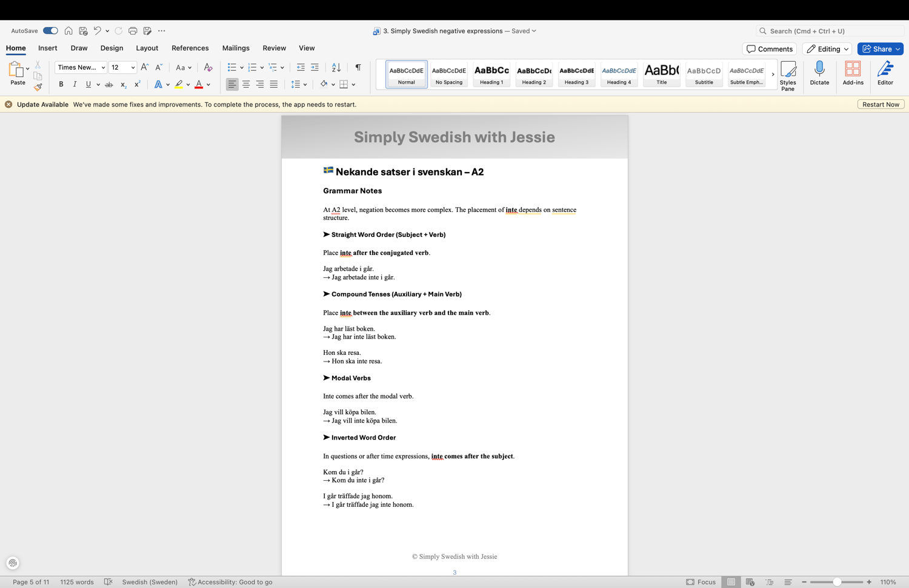909x588 pixels.
Task: Open the Draw tab
Action: [79, 48]
